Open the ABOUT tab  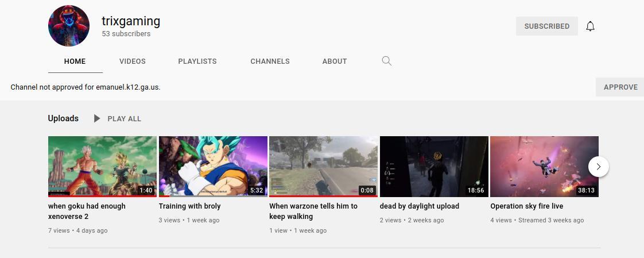pyautogui.click(x=334, y=61)
